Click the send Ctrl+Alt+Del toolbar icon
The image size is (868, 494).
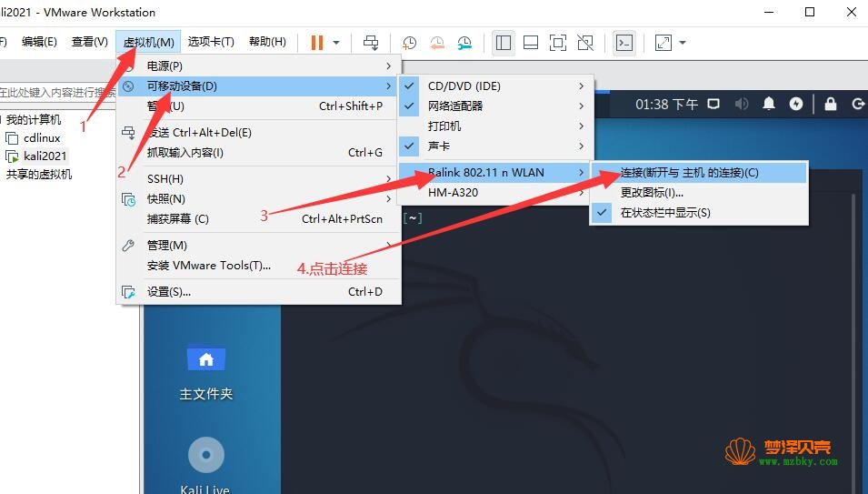(371, 43)
